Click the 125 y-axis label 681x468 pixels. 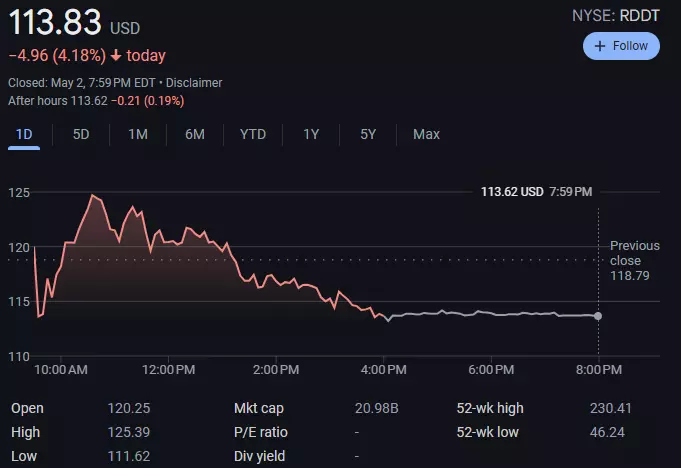point(19,192)
